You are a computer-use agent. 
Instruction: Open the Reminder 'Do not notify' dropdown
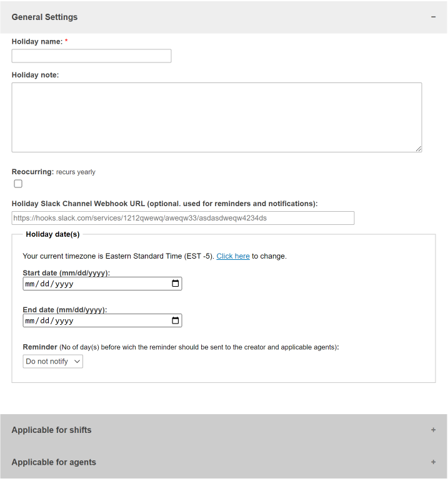(x=52, y=361)
